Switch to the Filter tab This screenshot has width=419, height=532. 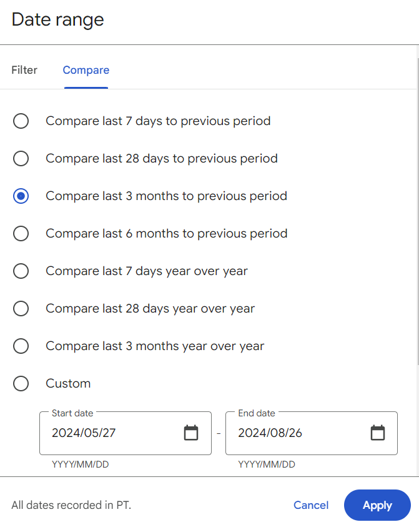[x=24, y=70]
